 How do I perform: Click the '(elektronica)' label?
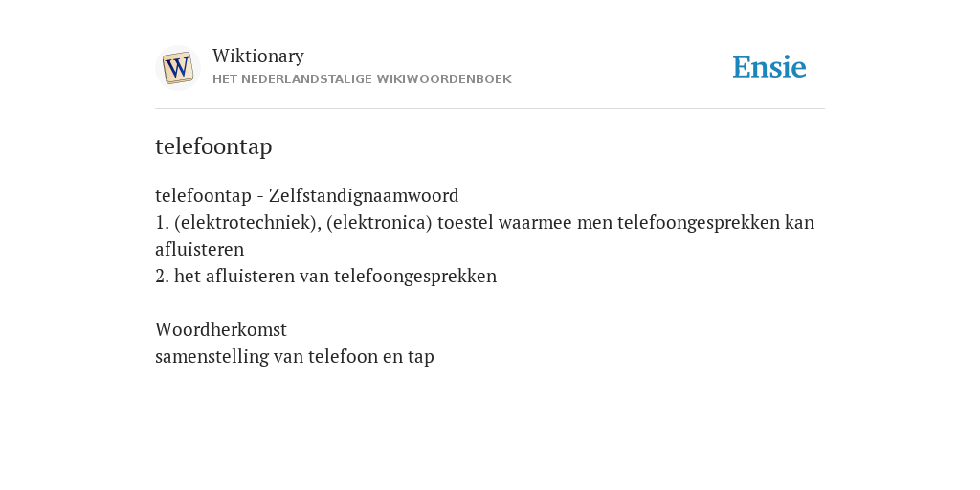379,222
